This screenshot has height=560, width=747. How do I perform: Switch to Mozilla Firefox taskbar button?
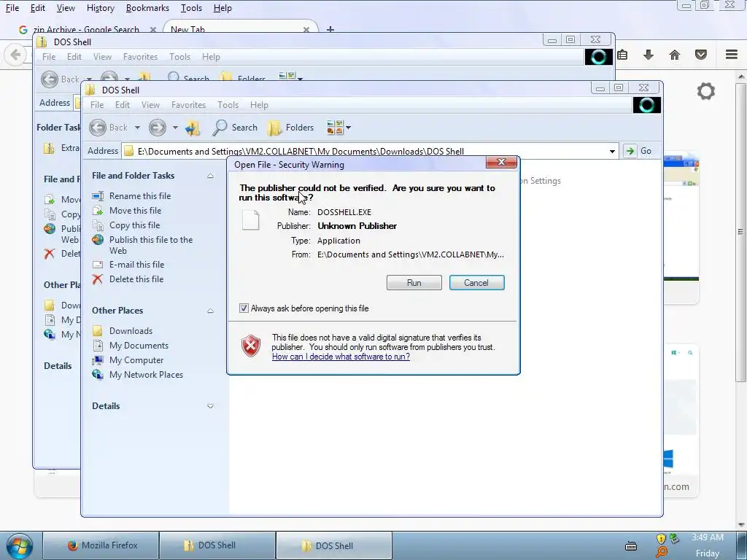(x=101, y=545)
